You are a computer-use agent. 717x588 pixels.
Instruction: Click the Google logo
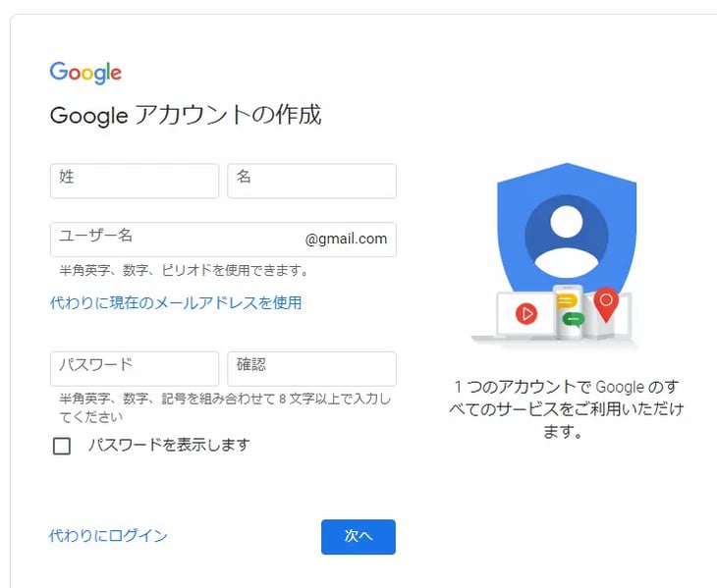85,73
